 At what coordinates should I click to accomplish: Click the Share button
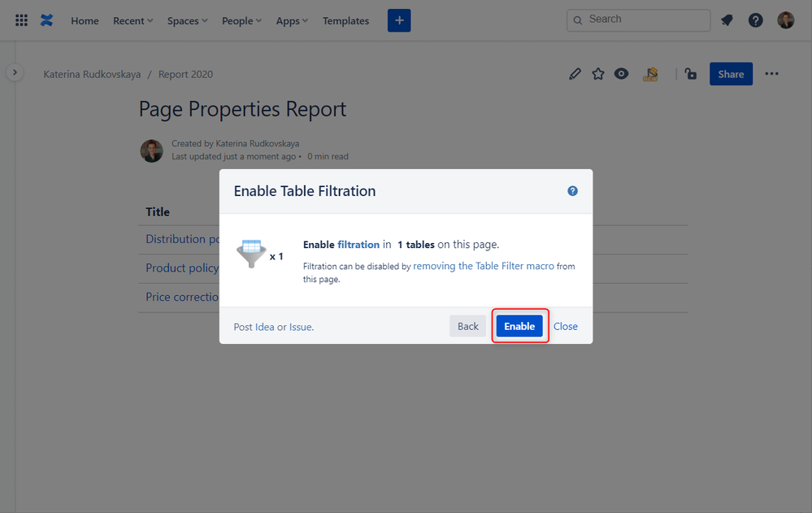(731, 74)
